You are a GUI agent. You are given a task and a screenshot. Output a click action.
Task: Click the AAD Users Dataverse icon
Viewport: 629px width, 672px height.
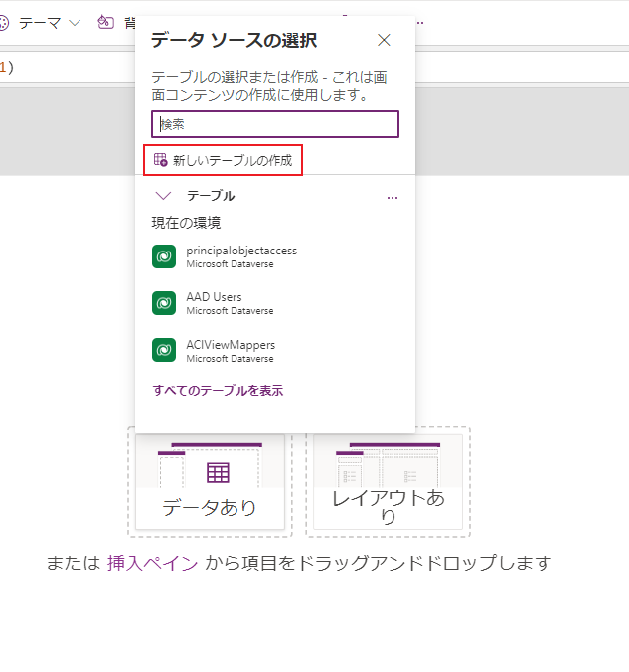click(x=164, y=303)
